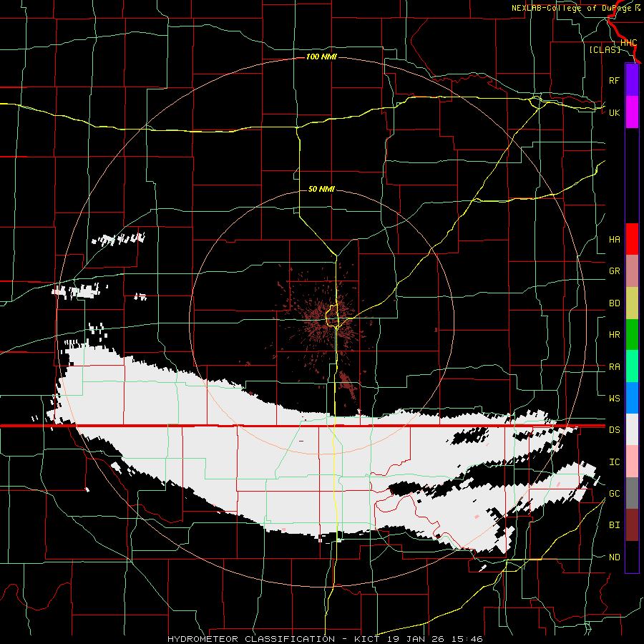This screenshot has width=644, height=644.
Task: Click the 100 NMI range ring label
Action: tap(321, 57)
